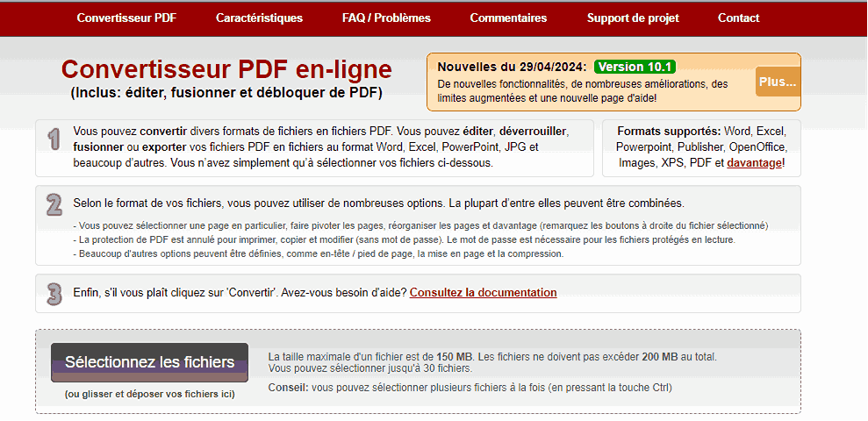Open the Contact page
The image size is (868, 421).
(x=738, y=18)
